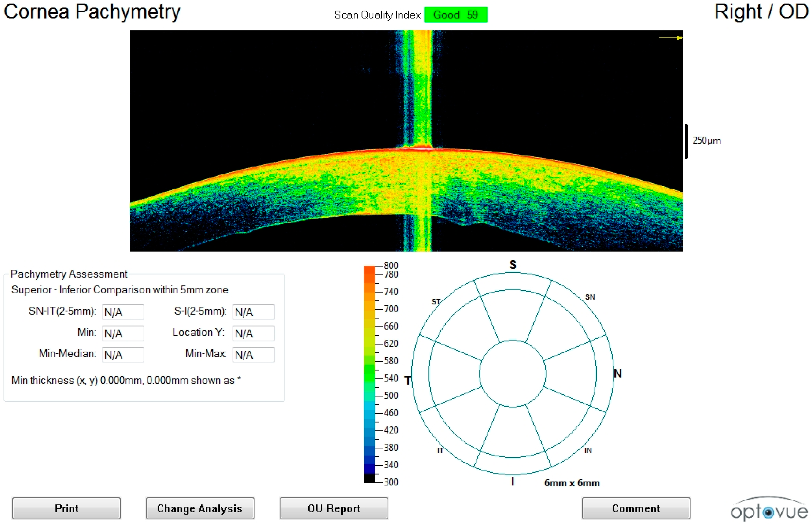Click the thickness color scale bar
This screenshot has width=812, height=525.
point(370,375)
